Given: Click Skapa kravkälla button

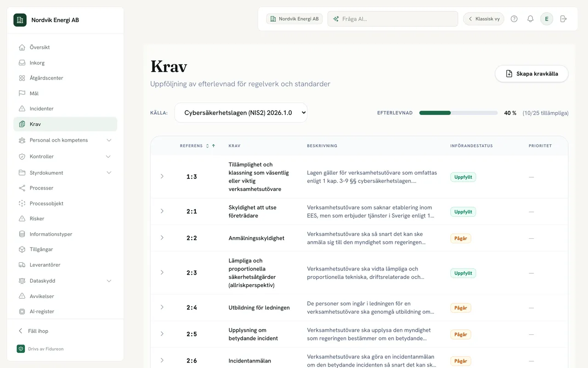Looking at the screenshot, I should [x=531, y=74].
